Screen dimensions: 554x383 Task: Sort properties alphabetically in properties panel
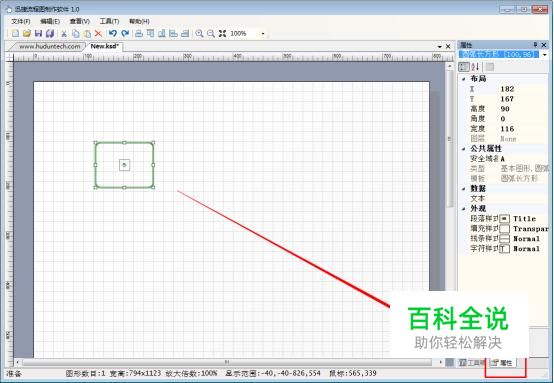[475, 66]
